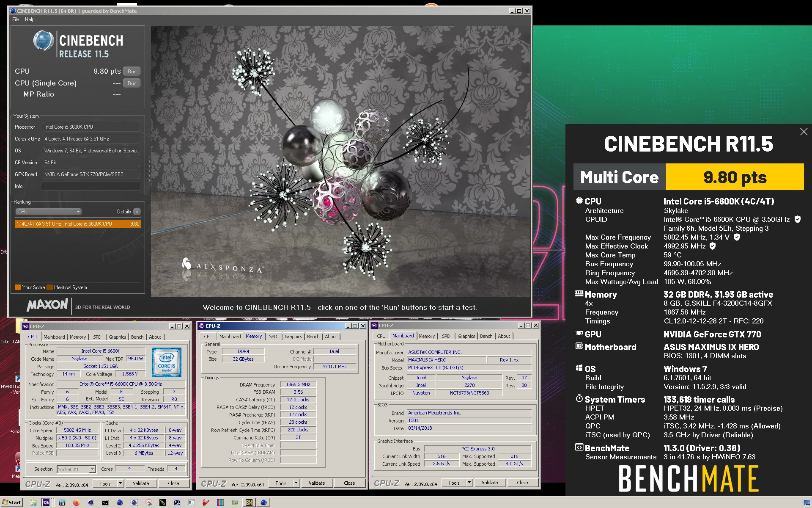The width and height of the screenshot is (812, 508).
Task: Click the empty Info field in Cinebench
Action: tap(91, 186)
